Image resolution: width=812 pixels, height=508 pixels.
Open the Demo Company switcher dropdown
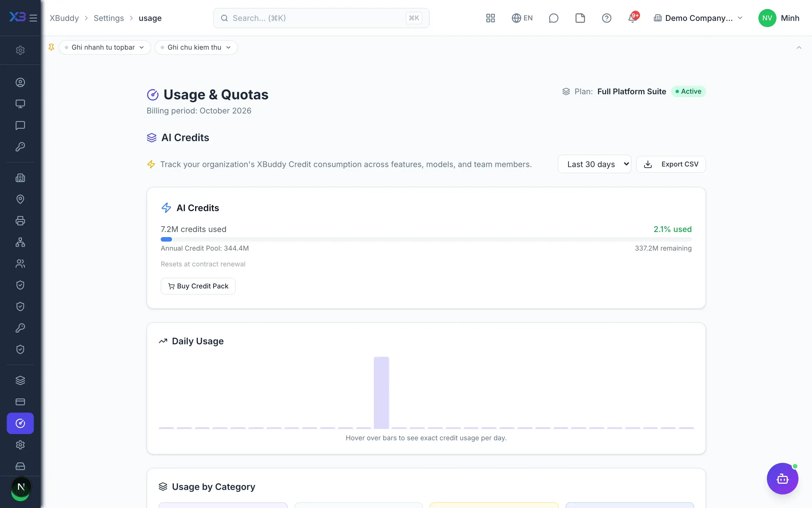698,18
